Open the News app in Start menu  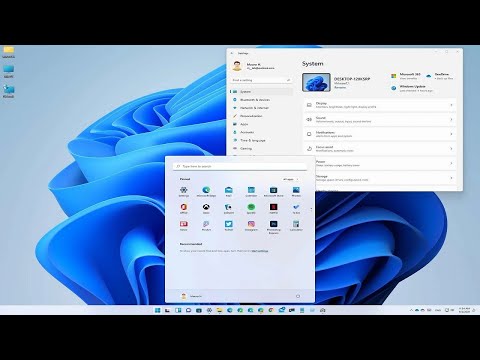pyautogui.click(x=183, y=225)
